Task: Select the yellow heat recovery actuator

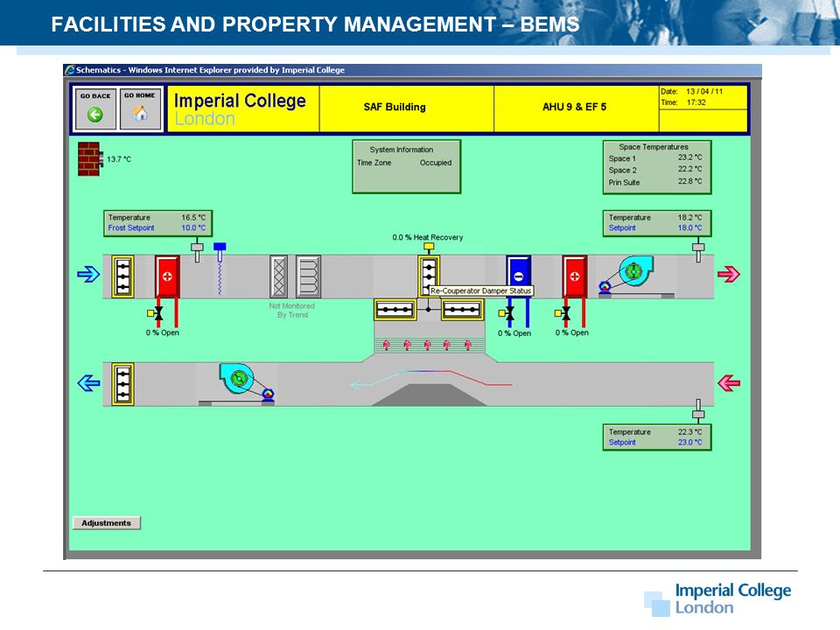Action: click(x=429, y=248)
